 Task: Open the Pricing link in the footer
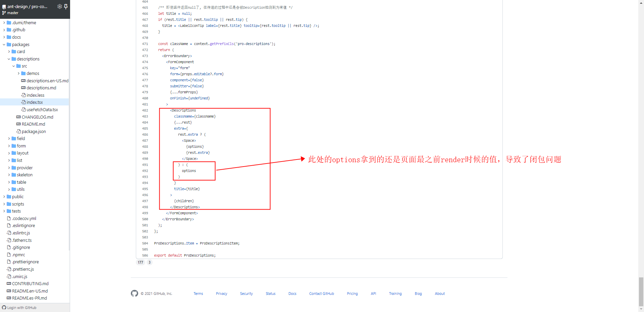click(x=352, y=293)
